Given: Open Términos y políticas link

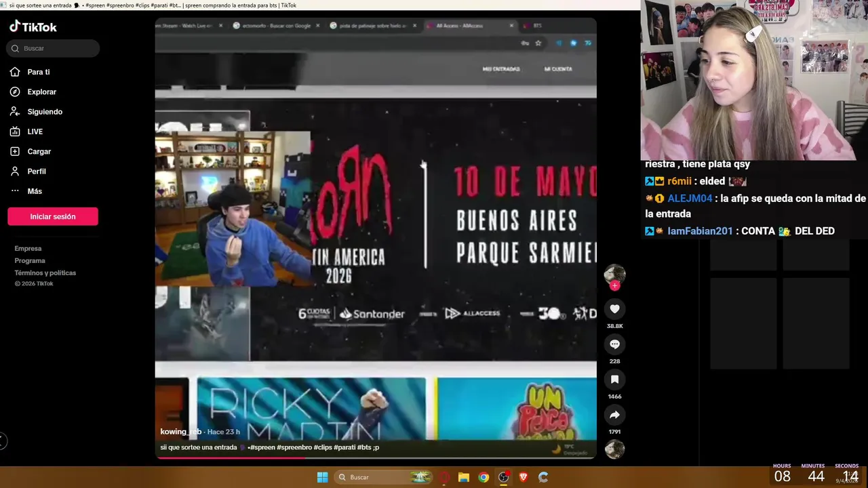Looking at the screenshot, I should click(45, 273).
